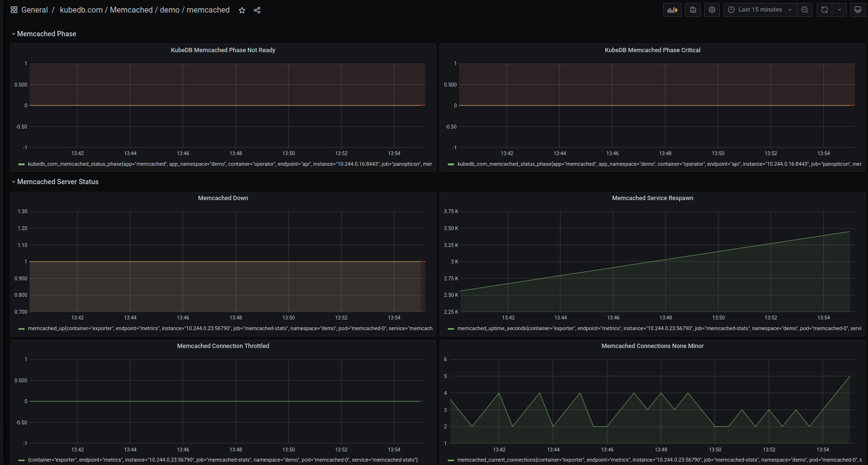Click the Save dashboard floppy disk icon
The width and height of the screenshot is (868, 465).
click(693, 10)
